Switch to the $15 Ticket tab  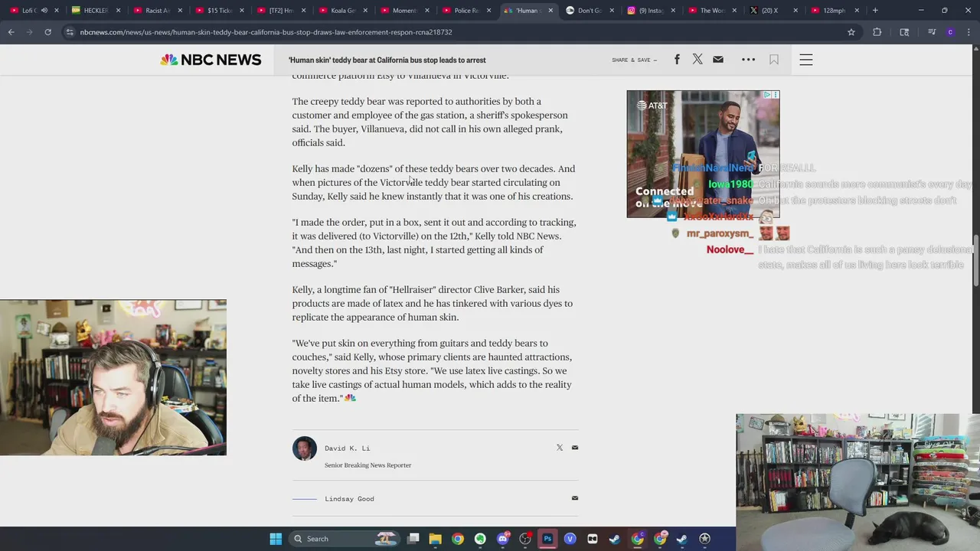tap(219, 11)
